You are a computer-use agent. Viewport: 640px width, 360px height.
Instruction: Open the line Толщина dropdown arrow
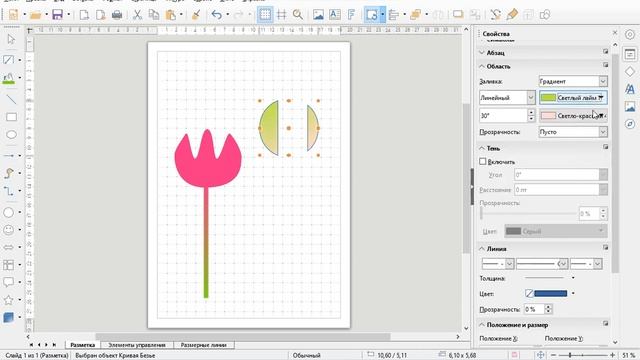coord(573,278)
